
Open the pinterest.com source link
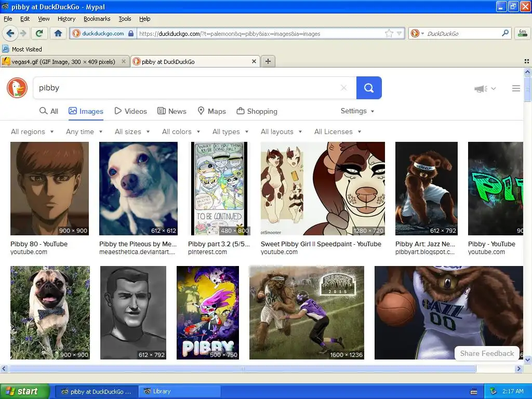click(208, 252)
